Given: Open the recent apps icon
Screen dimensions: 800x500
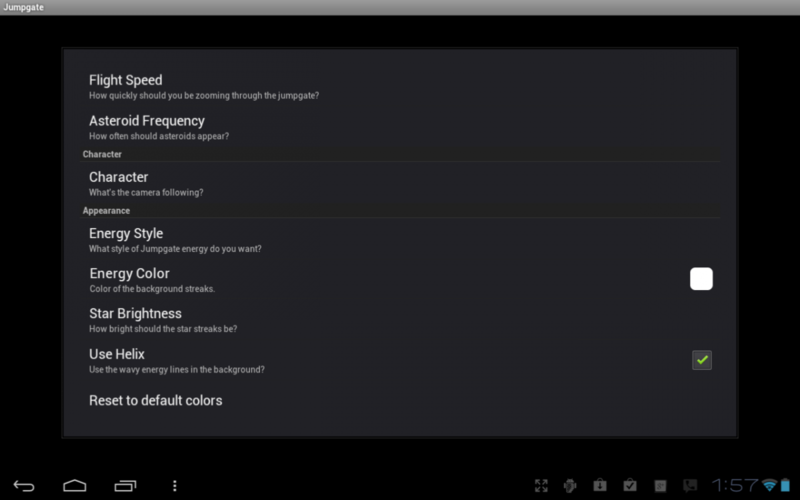Looking at the screenshot, I should (x=125, y=486).
